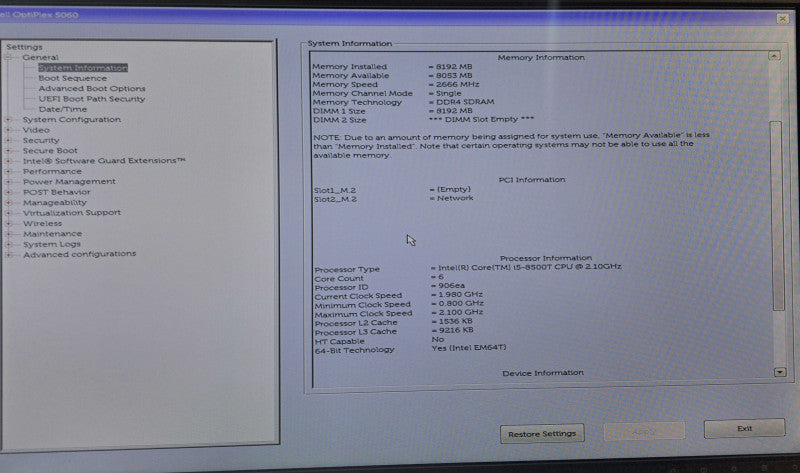Select the Power Management label
The image size is (800, 473).
point(69,182)
